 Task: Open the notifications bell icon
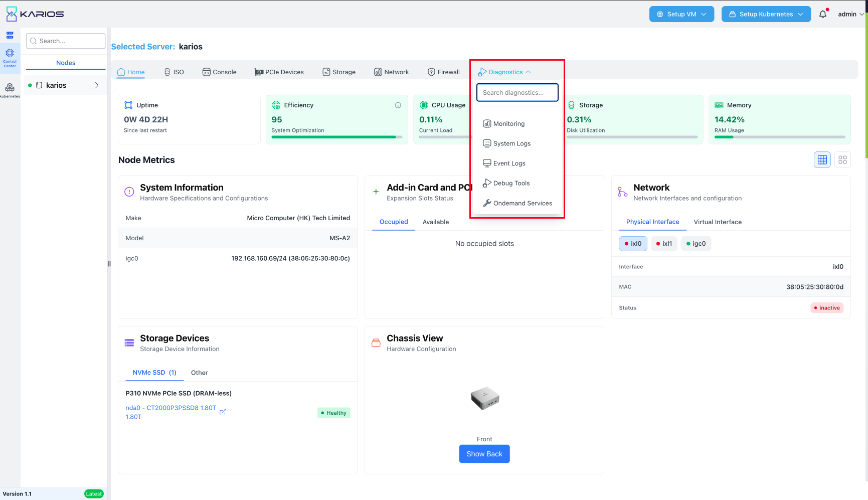point(823,14)
